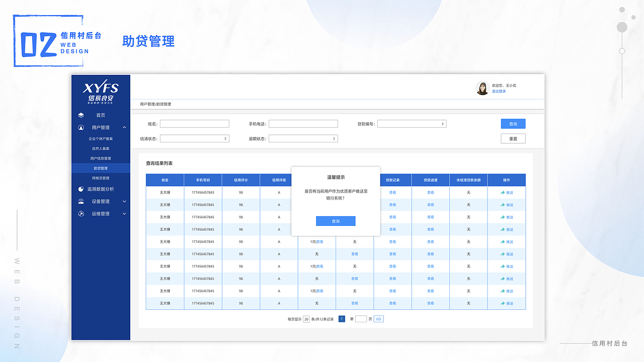Viewport: 644px width, 362px height.
Task: Click the 推送 arrow in the sixth table row
Action: coord(503,254)
